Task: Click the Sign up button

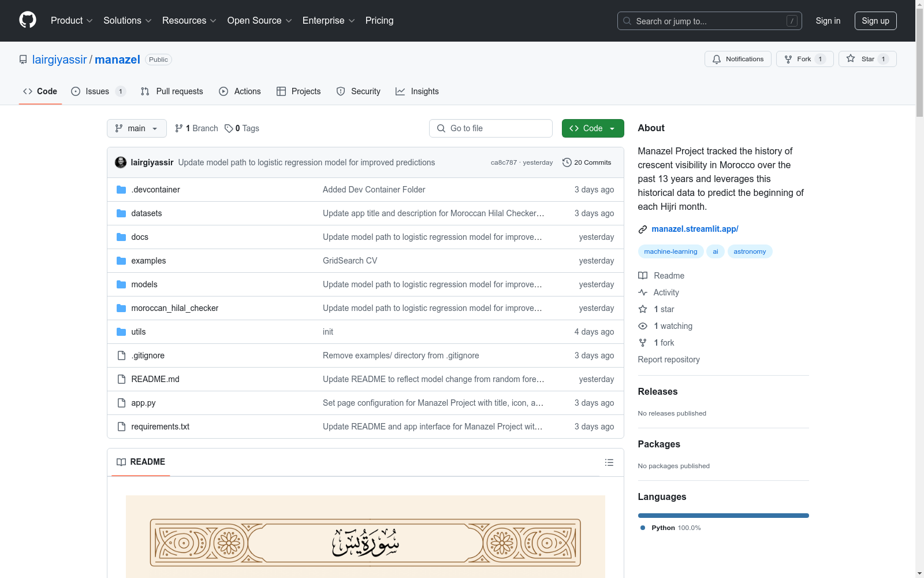Action: 875,21
